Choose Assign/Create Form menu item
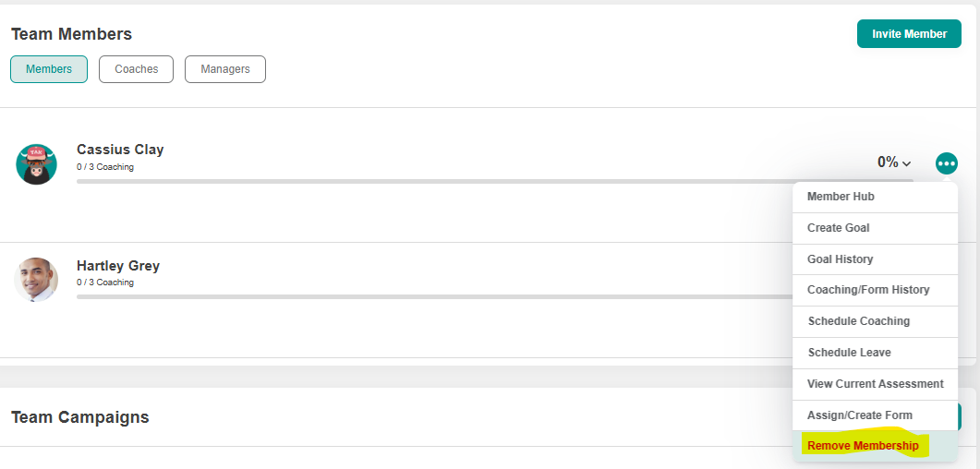 point(859,415)
